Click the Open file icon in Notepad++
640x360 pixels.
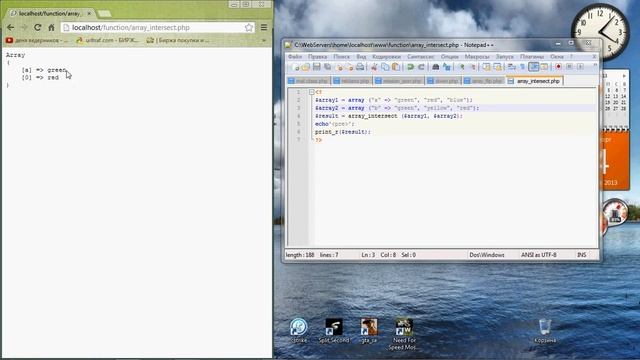click(306, 67)
